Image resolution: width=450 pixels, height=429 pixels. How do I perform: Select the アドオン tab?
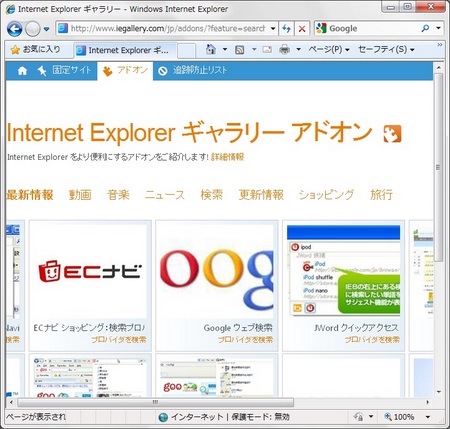click(x=125, y=71)
